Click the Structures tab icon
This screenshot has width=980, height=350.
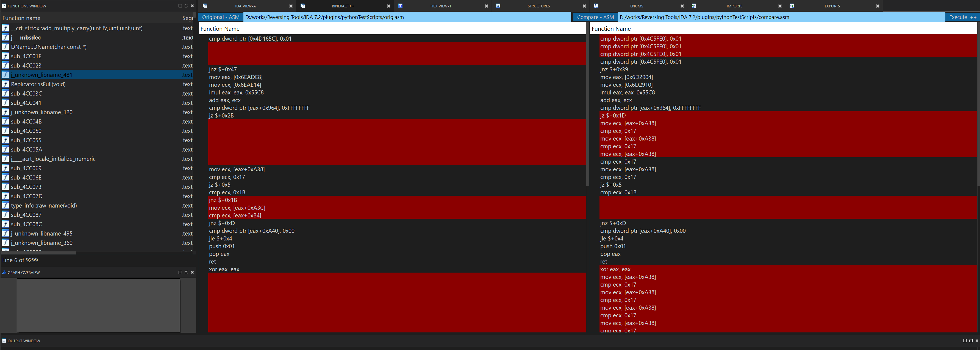pyautogui.click(x=498, y=6)
